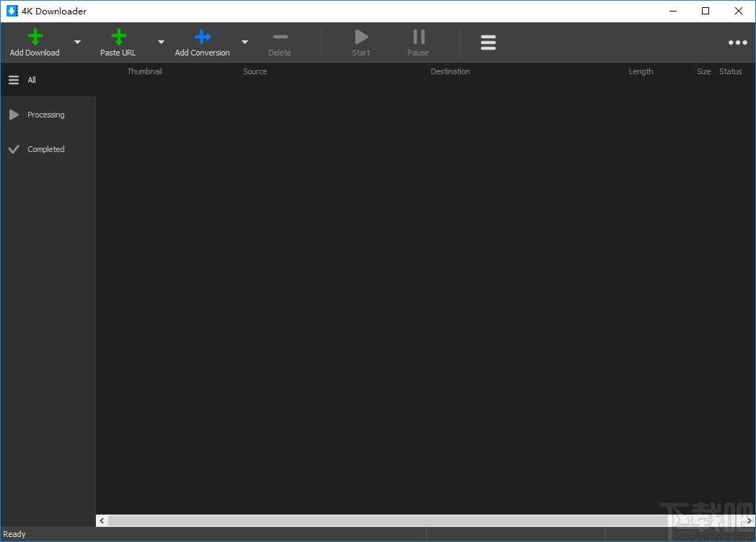The width and height of the screenshot is (756, 542).
Task: Open the Add Download dropdown arrow
Action: point(77,42)
